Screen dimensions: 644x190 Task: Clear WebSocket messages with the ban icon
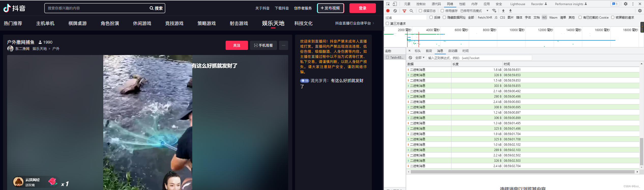pos(411,58)
